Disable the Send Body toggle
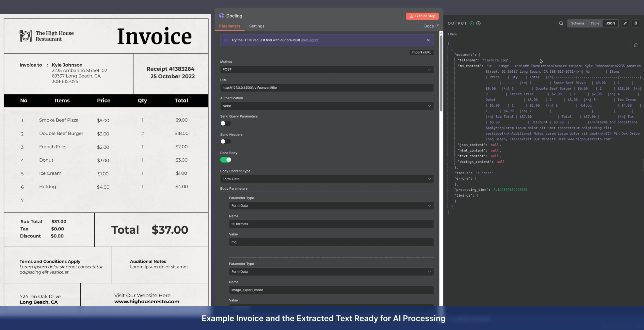The height and width of the screenshot is (330, 644). (x=226, y=160)
